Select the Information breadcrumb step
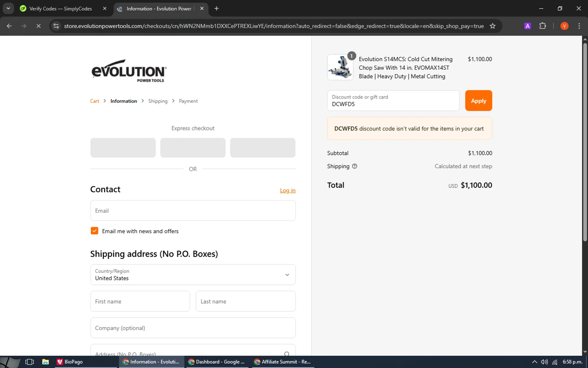588x368 pixels. [x=124, y=101]
